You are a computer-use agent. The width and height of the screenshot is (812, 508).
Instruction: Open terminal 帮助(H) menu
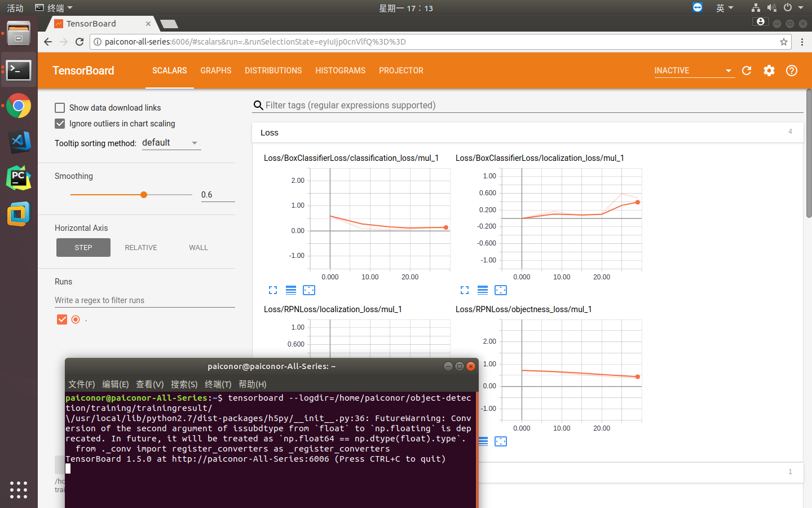[253, 384]
